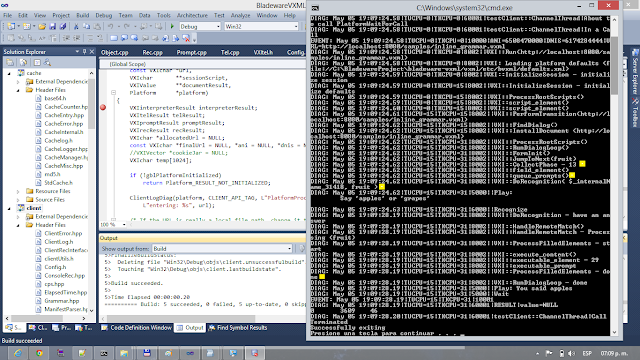Screen dimensions: 640x360
Task: Click the Output pane horizontal scrollbar
Action: [202, 318]
